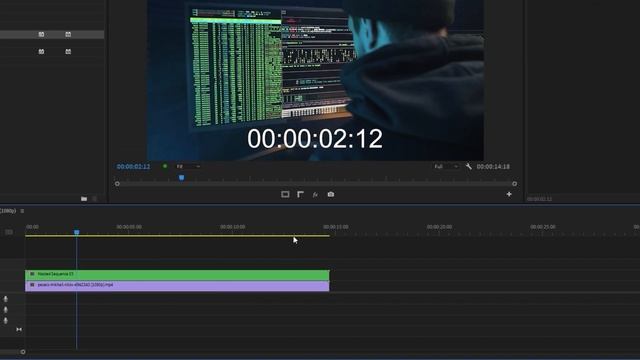Screen dimensions: 640x360
Task: Open the Button Editor plus icon
Action: [509, 194]
